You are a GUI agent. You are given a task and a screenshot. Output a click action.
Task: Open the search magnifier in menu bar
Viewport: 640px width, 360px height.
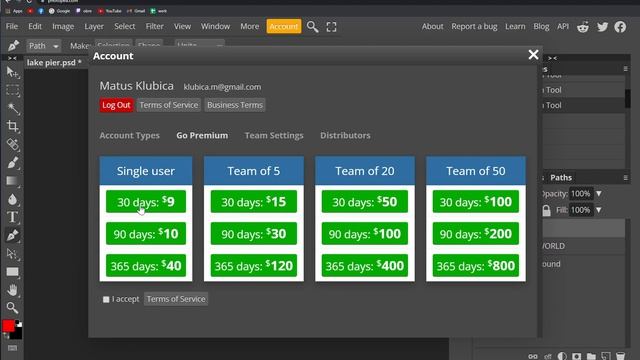312,27
